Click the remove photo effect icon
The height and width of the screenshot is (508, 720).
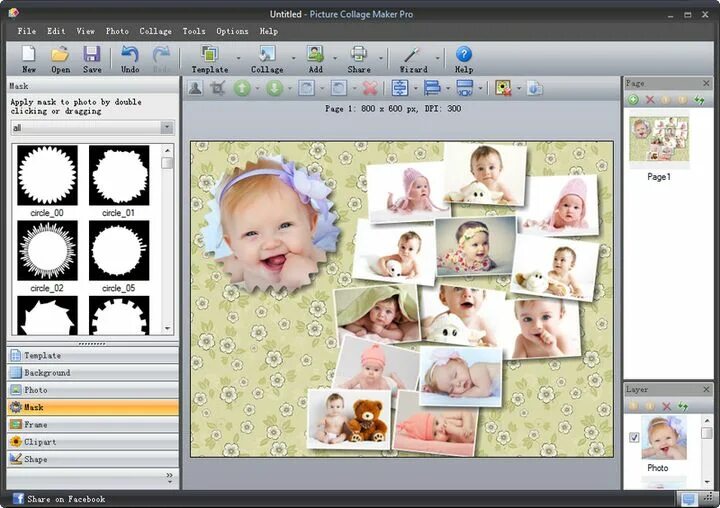coord(503,88)
